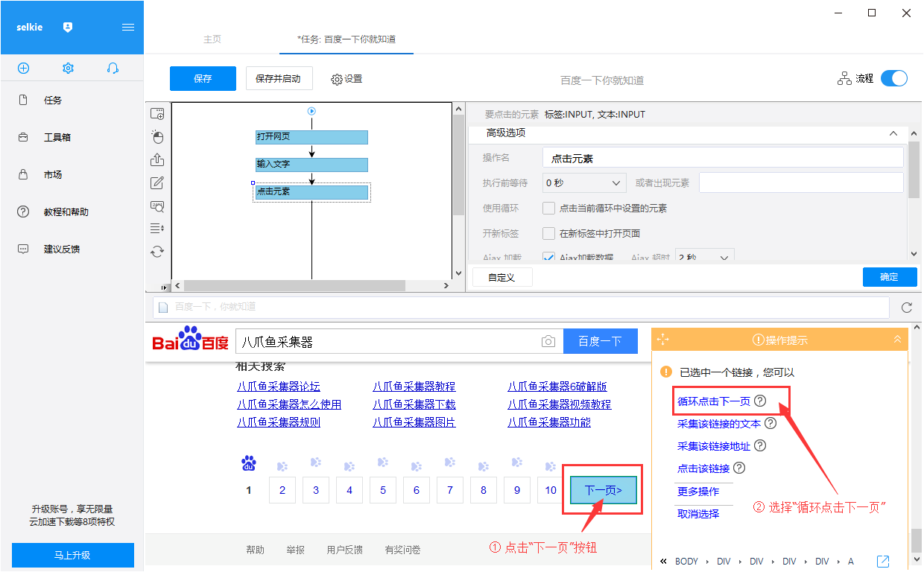
Task: Click the 保存并启动 button
Action: coord(279,78)
